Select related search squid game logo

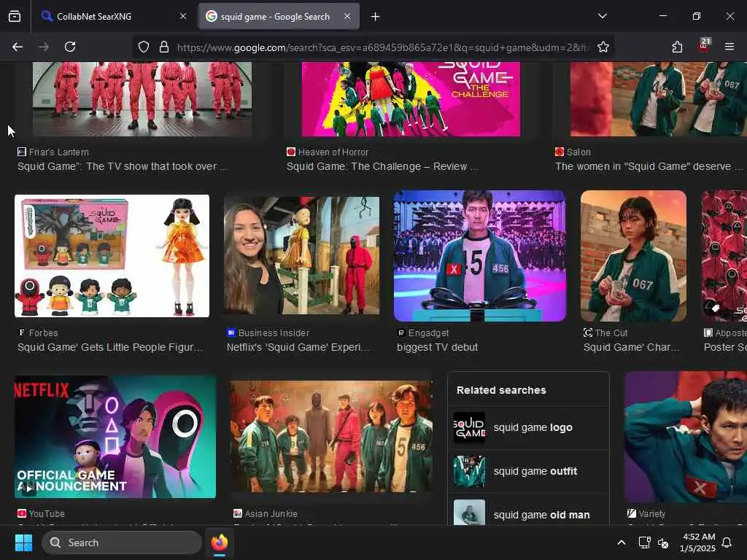point(528,427)
